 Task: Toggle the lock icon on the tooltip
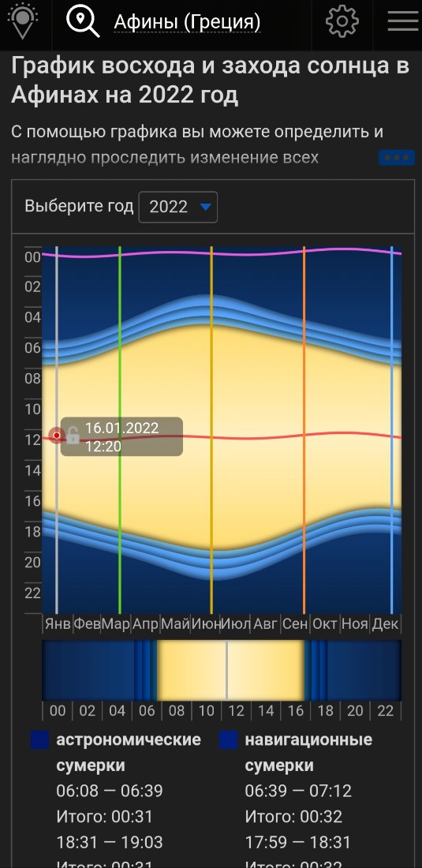(73, 435)
